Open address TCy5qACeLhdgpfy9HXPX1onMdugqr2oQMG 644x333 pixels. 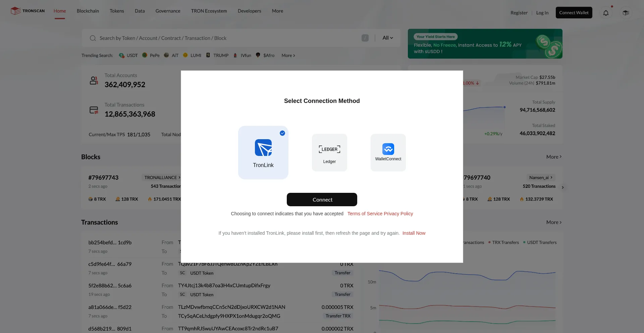point(229,316)
